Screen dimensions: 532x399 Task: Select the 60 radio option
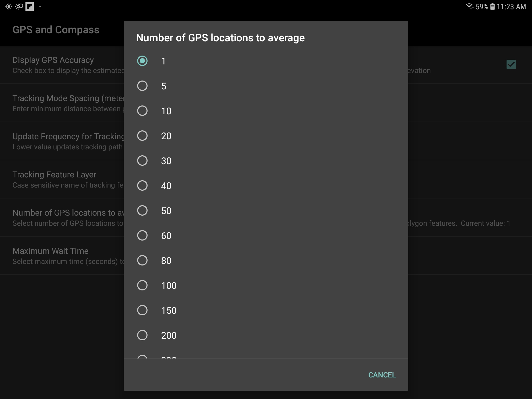142,236
